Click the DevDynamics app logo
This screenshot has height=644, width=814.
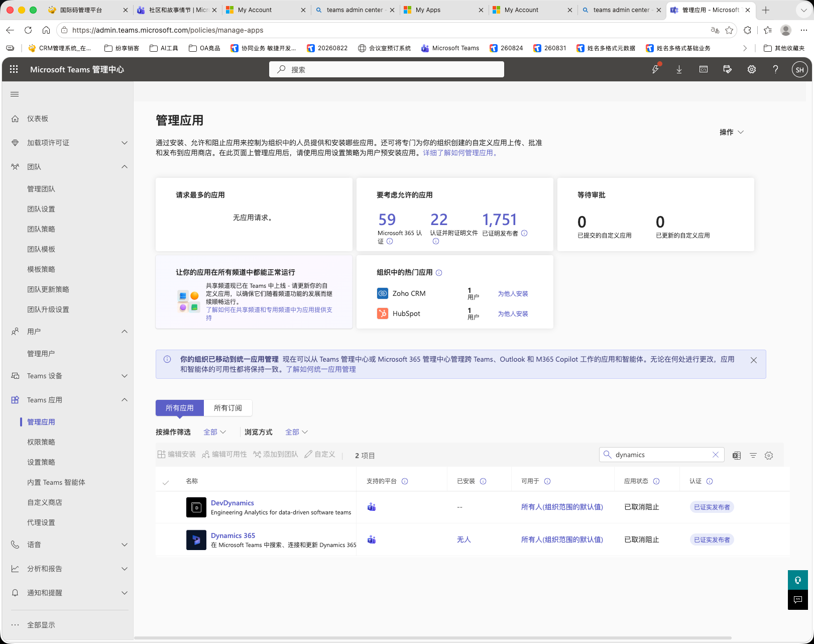point(196,507)
